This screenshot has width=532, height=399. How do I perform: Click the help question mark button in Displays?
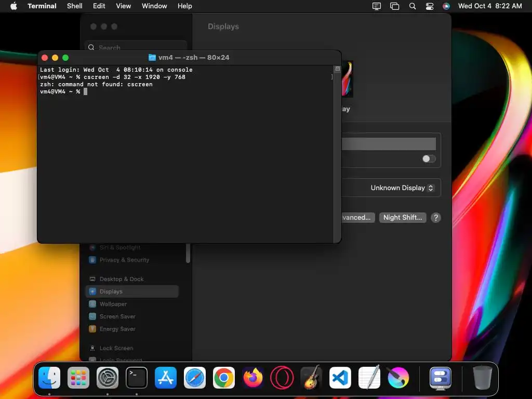436,218
